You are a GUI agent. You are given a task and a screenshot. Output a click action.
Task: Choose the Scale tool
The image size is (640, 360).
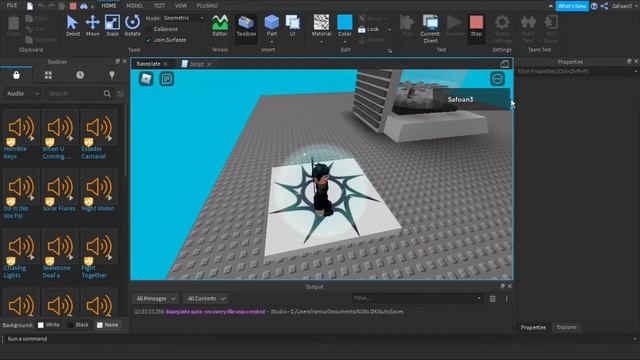pos(112,26)
